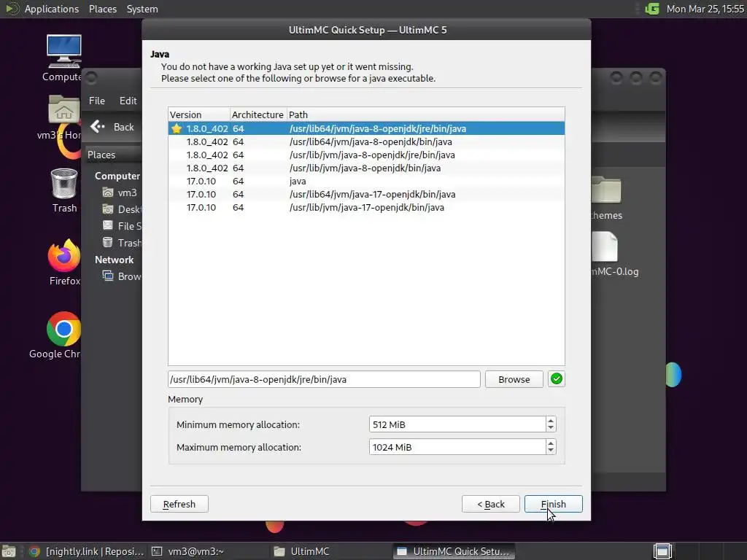The image size is (747, 560).
Task: Increase maximum memory allocation with up arrow
Action: coord(551,443)
